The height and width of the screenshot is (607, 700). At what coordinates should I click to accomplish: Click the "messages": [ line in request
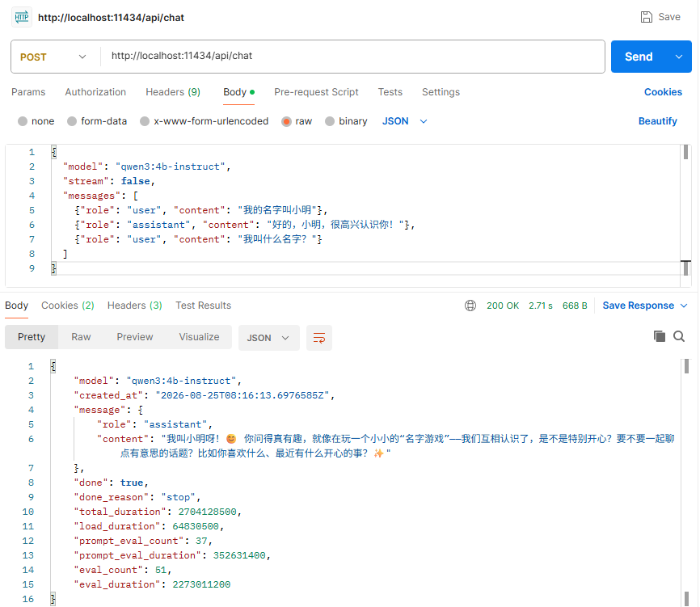pos(101,196)
